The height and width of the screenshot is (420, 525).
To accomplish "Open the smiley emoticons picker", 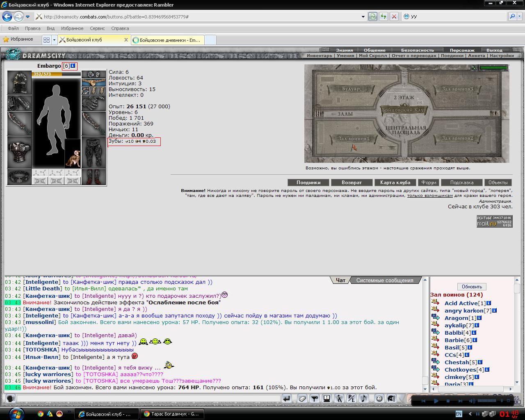I will click(379, 398).
